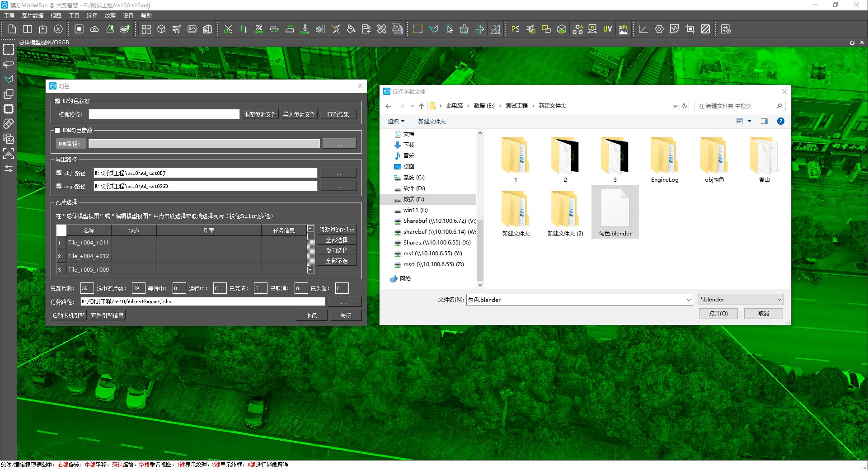Viewport: 868px width, 470px height.
Task: Click the sliders icon in left sidebar
Action: coord(9,169)
